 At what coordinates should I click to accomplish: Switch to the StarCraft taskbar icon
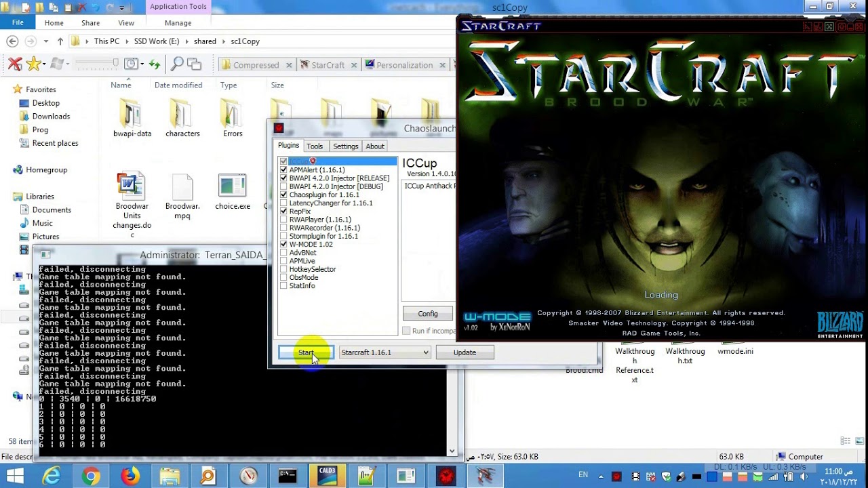(486, 476)
